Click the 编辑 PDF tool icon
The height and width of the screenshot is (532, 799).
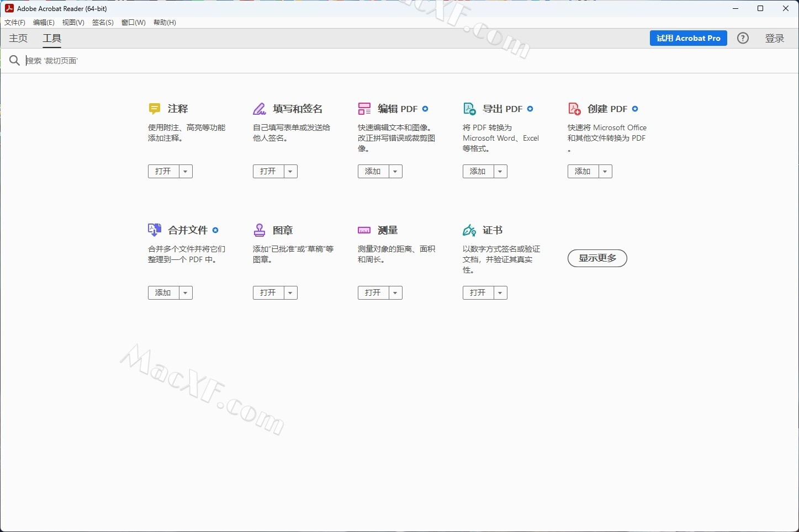click(364, 109)
